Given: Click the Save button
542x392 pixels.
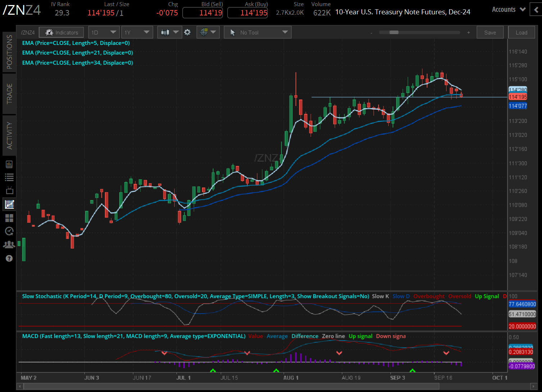Looking at the screenshot, I should pos(490,32).
